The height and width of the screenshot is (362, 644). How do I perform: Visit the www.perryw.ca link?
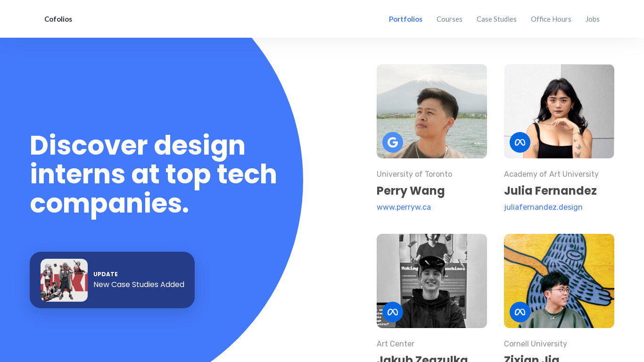pos(404,207)
